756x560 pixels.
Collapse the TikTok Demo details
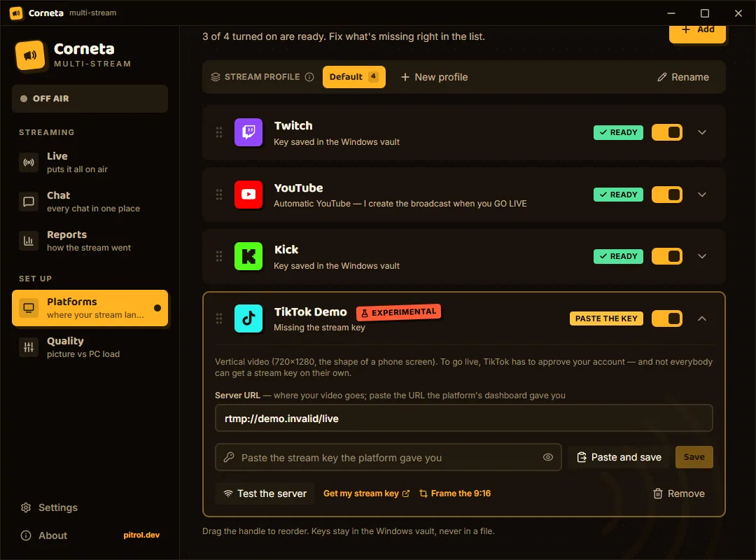click(702, 318)
